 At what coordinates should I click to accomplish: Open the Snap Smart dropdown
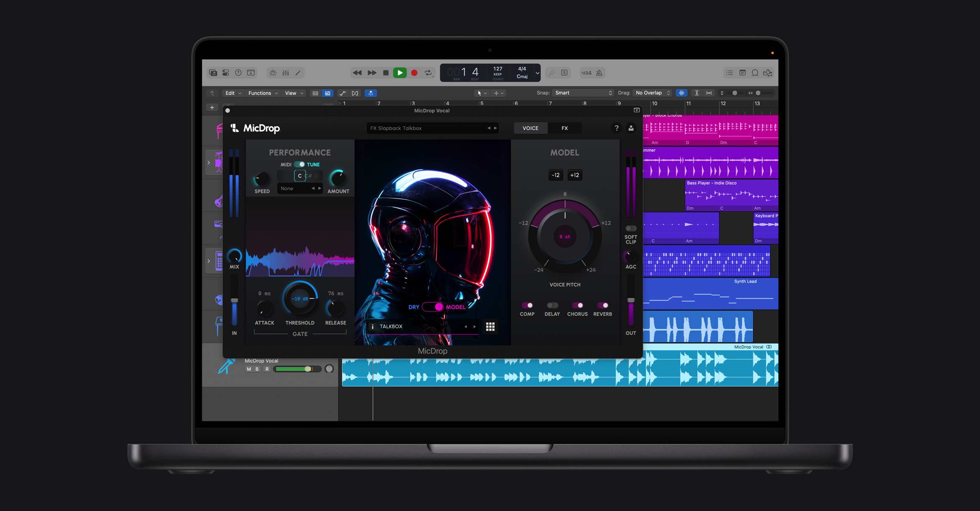[x=583, y=93]
